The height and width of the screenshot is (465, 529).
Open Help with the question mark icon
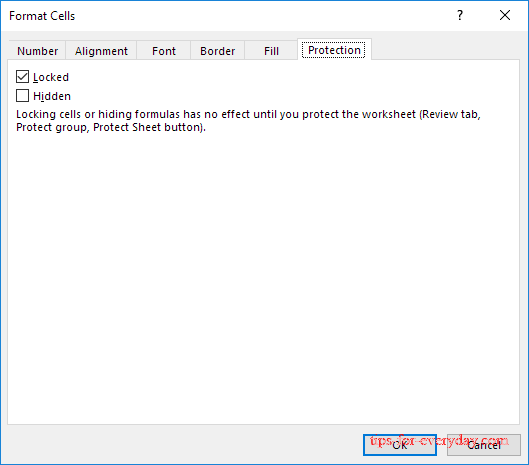[x=460, y=15]
